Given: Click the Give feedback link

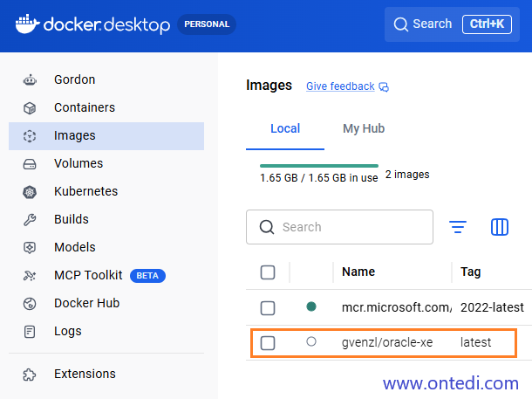Looking at the screenshot, I should click(x=340, y=86).
